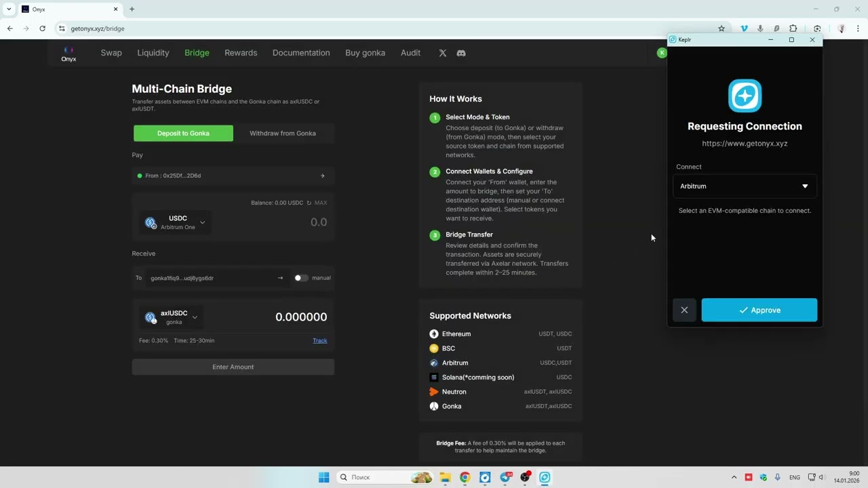Select the Deposit to Gonka mode
Image resolution: width=868 pixels, height=488 pixels.
(x=183, y=133)
